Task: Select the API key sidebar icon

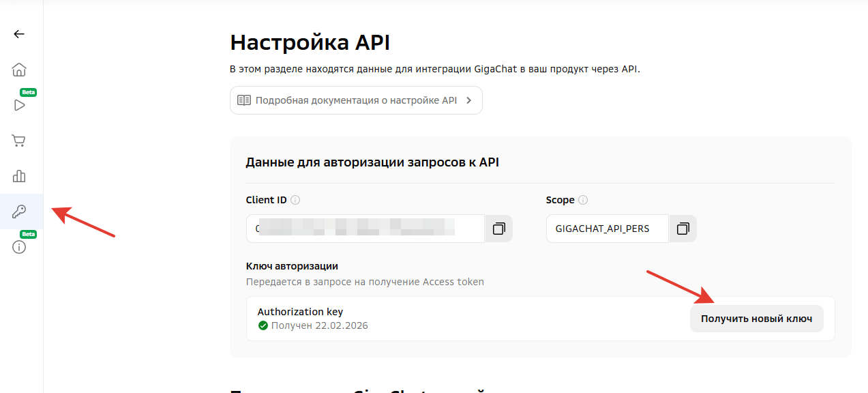Action: (19, 212)
